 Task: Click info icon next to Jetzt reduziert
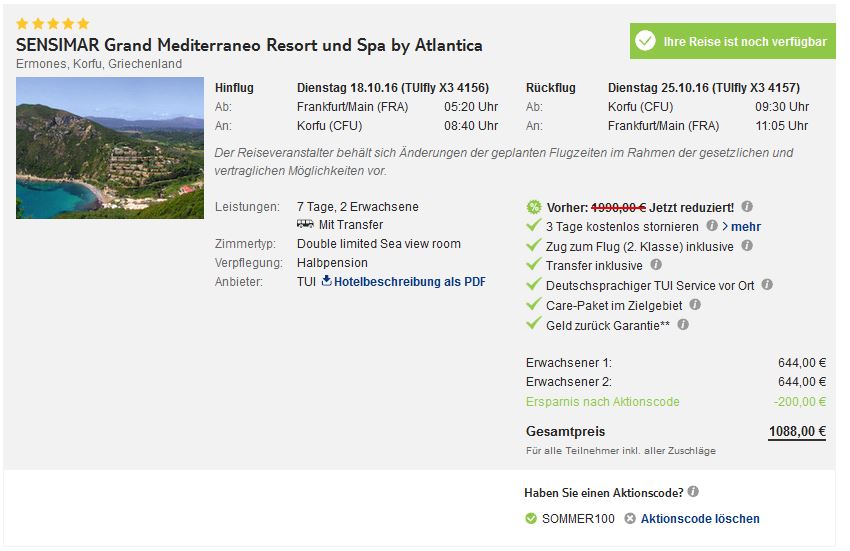(747, 207)
